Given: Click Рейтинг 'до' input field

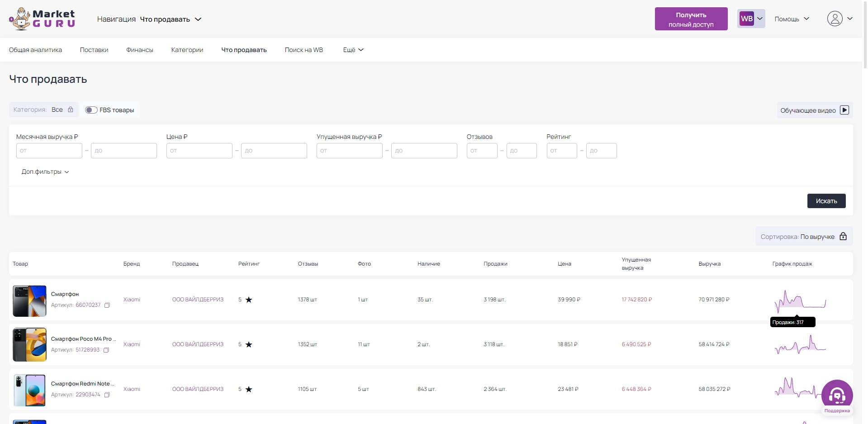Looking at the screenshot, I should (602, 151).
